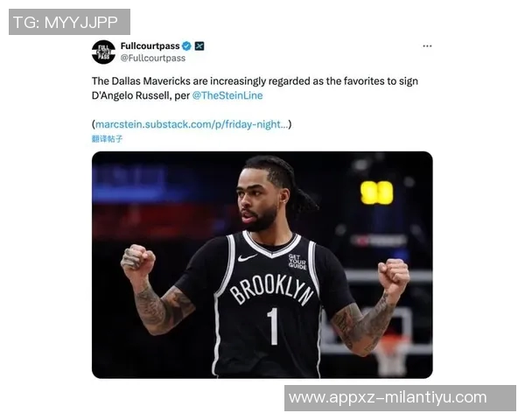
Task: Click the Get Your Guide jersey patch
Action: point(297,262)
